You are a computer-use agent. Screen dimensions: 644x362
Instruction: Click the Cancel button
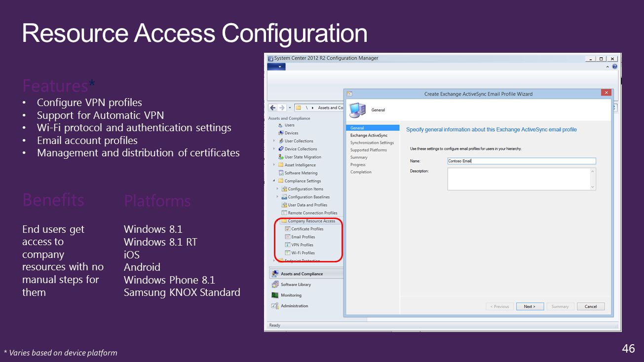591,306
